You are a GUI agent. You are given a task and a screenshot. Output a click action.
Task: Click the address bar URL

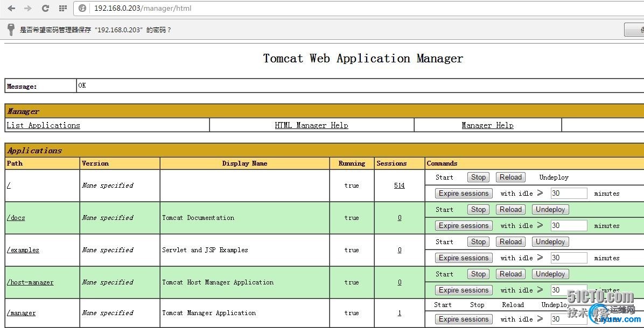tap(143, 9)
